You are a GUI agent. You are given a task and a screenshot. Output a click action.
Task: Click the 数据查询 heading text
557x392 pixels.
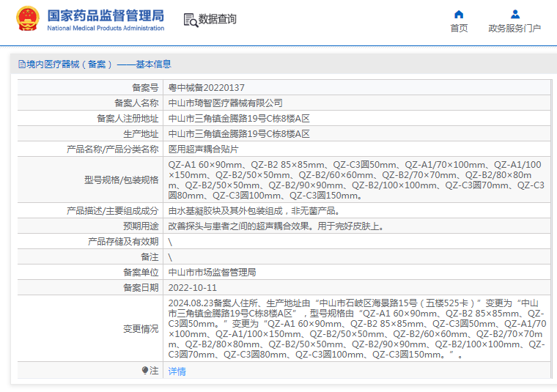pyautogui.click(x=218, y=19)
